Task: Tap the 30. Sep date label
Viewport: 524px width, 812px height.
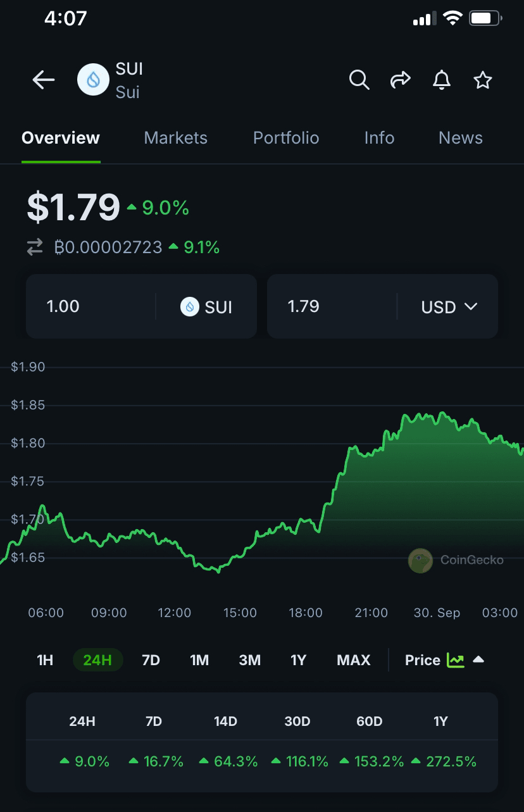Action: pyautogui.click(x=437, y=613)
